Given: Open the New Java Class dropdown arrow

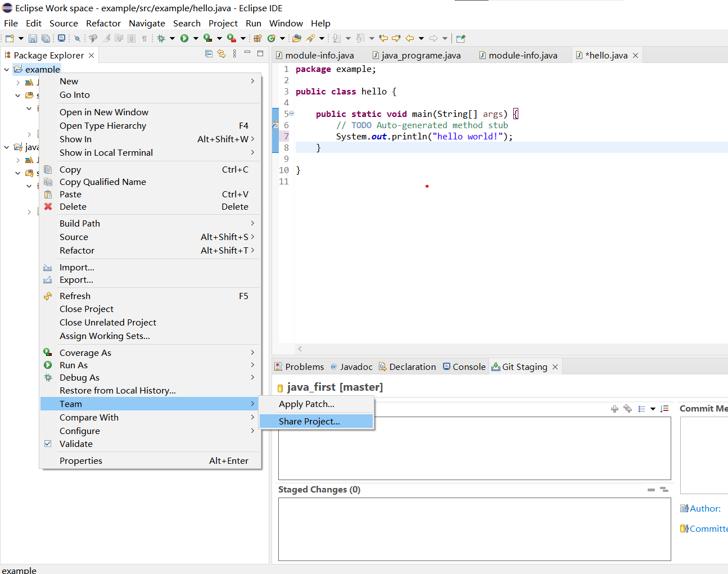Looking at the screenshot, I should (282, 38).
